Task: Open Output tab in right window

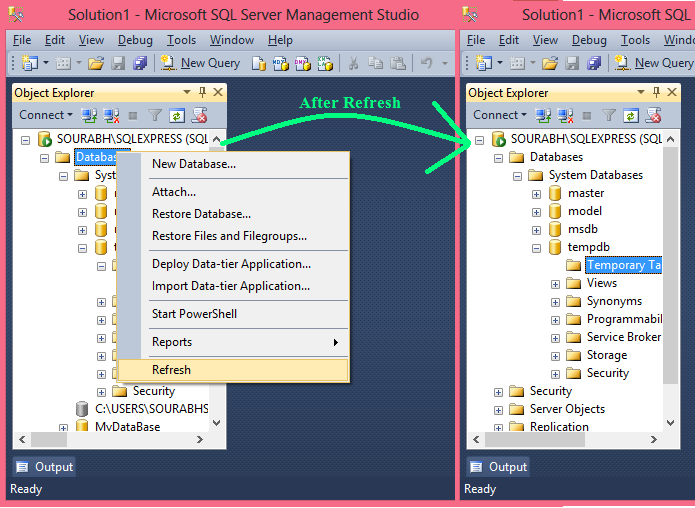Action: pyautogui.click(x=498, y=467)
